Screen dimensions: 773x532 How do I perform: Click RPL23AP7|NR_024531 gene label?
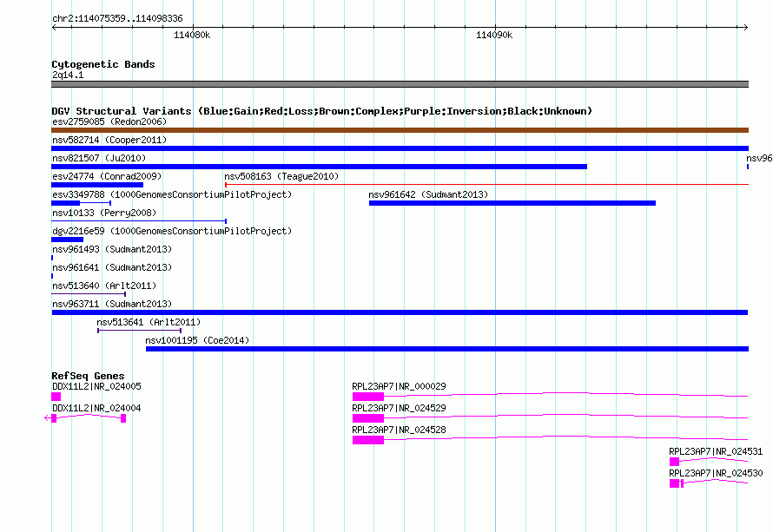tap(716, 451)
